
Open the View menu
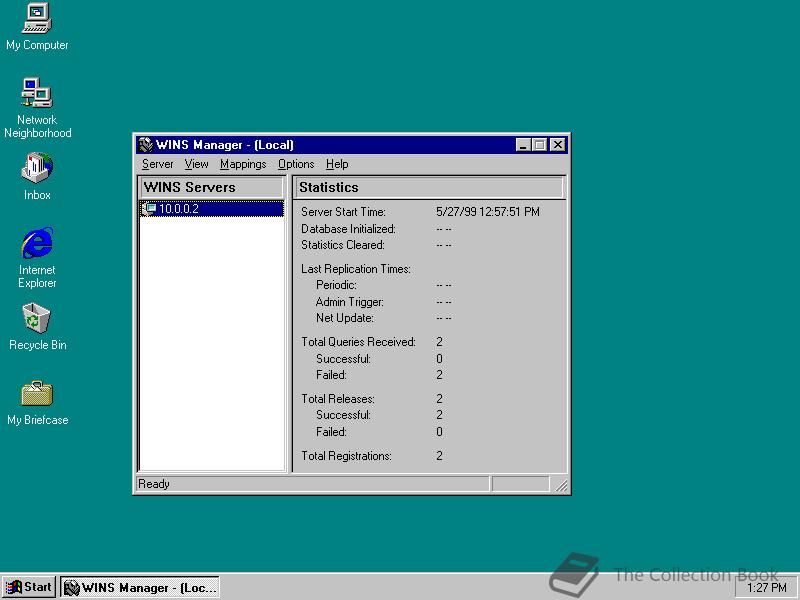(196, 164)
